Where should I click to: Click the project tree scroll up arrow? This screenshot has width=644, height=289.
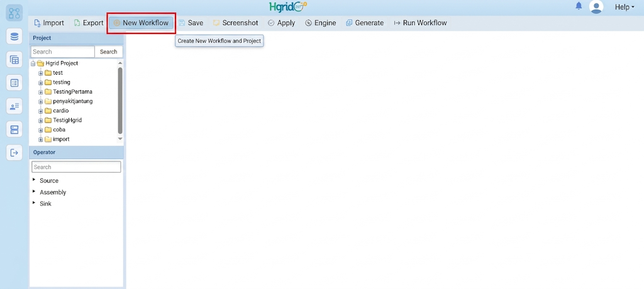tap(120, 63)
